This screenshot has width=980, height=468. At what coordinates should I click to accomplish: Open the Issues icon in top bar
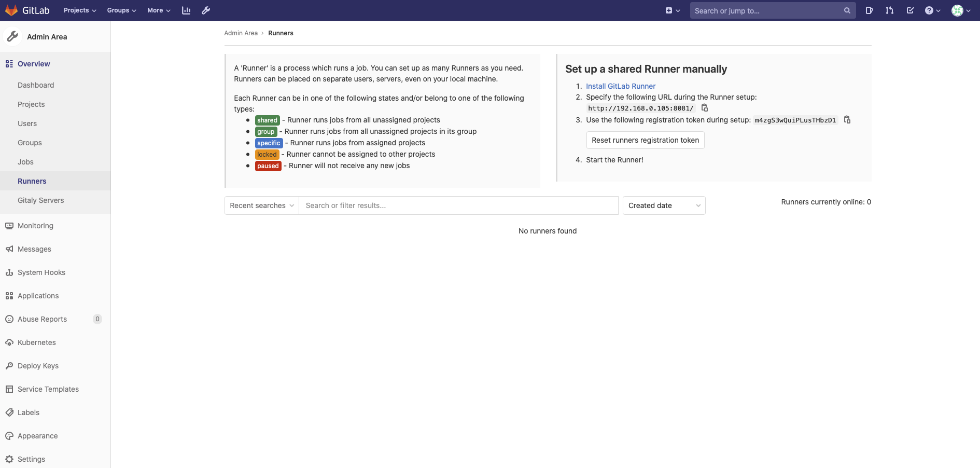tap(869, 10)
